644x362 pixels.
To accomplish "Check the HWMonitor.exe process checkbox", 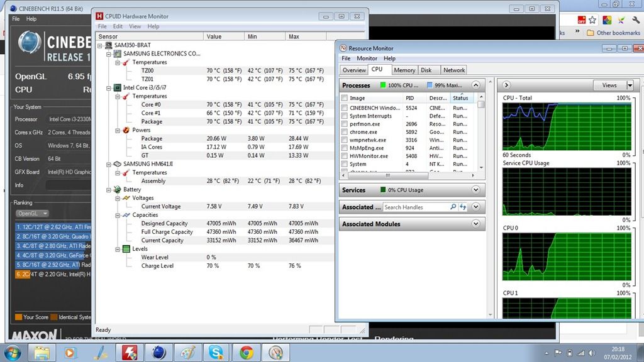I will pyautogui.click(x=345, y=156).
